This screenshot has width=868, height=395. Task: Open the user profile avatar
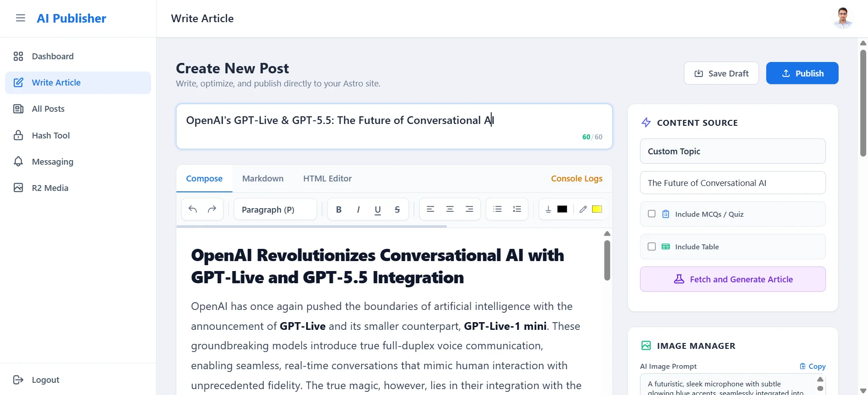point(842,18)
